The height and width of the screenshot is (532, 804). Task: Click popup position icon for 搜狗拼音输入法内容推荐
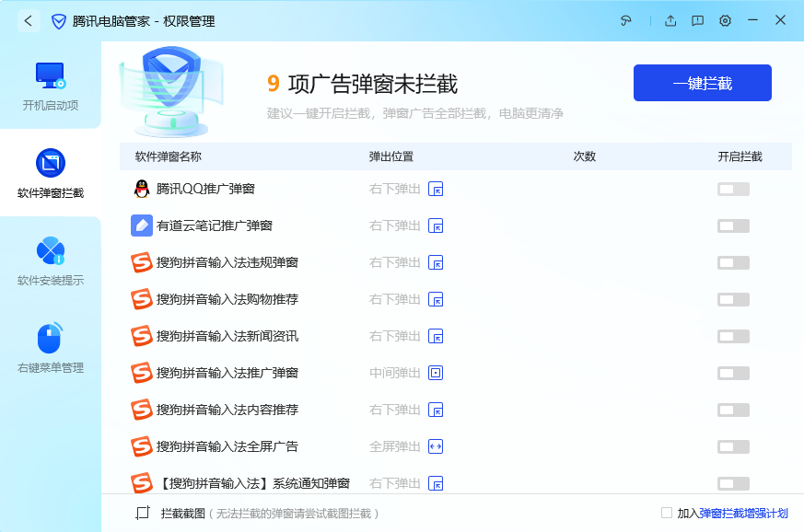click(x=436, y=410)
